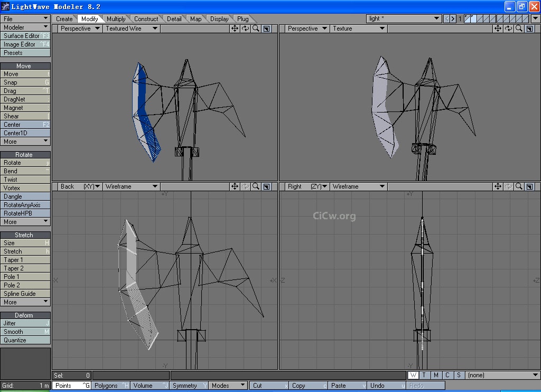Select the T texture map button
This screenshot has width=541, height=392.
click(x=424, y=375)
